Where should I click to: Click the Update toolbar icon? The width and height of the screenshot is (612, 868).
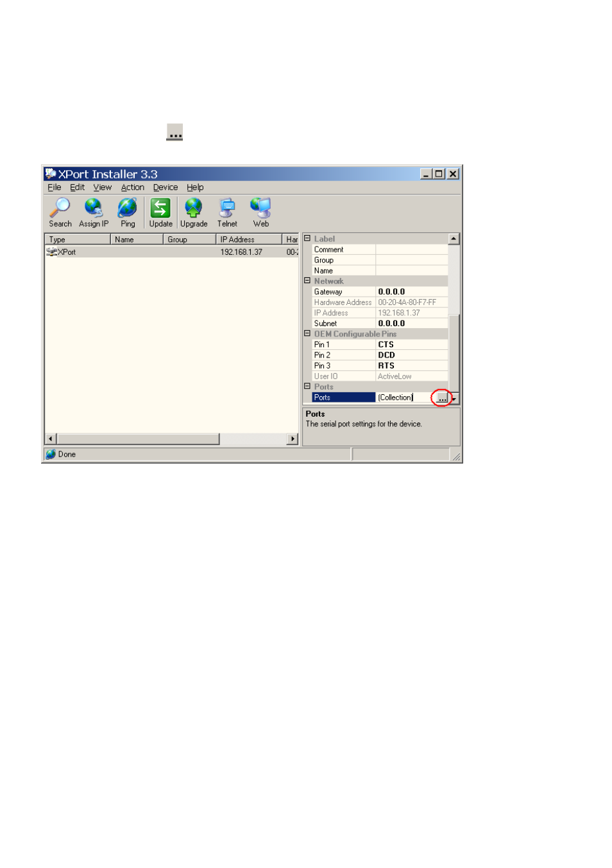point(160,213)
